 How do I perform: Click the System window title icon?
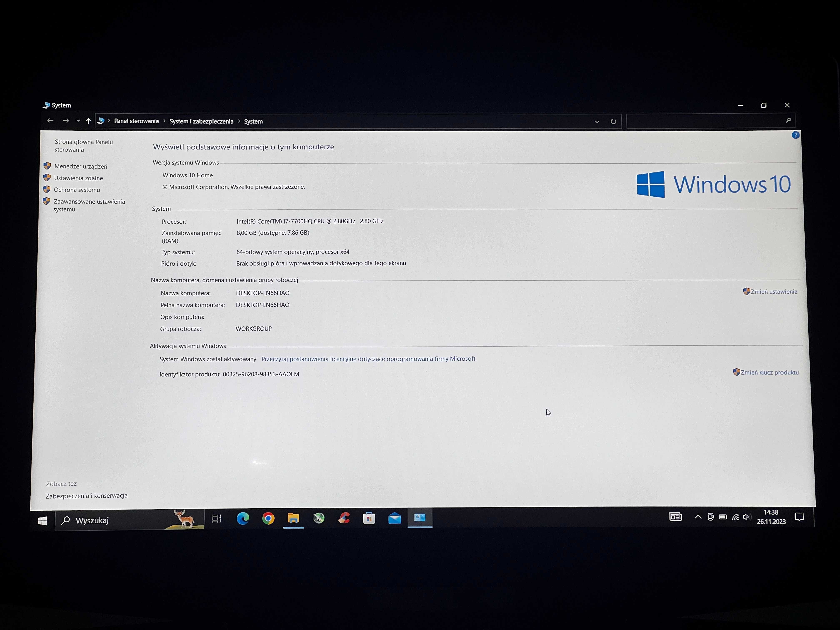pyautogui.click(x=46, y=105)
